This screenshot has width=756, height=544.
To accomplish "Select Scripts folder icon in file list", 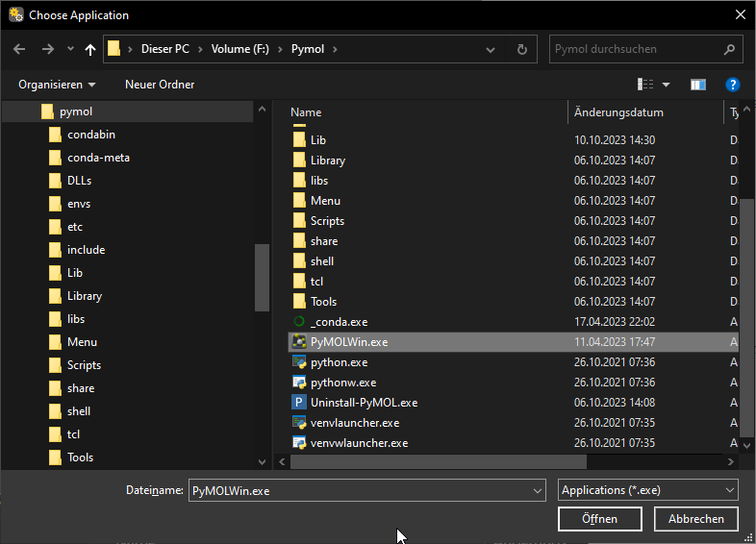I will point(299,221).
